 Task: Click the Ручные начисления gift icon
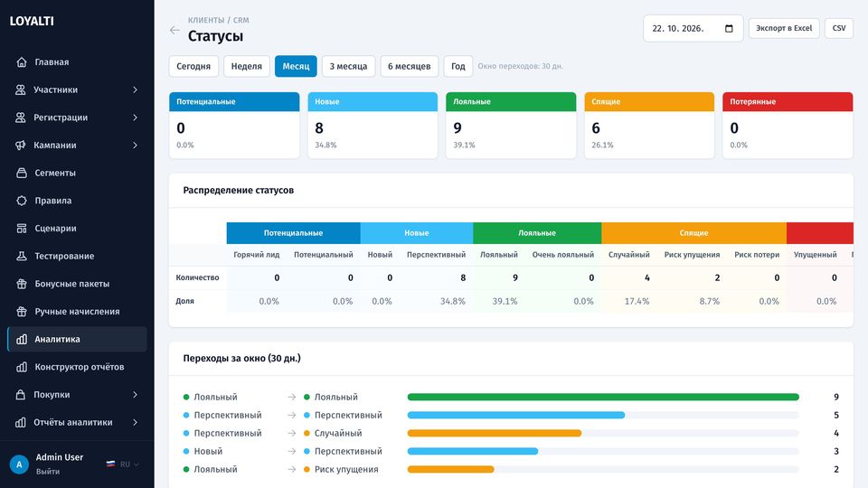[21, 312]
